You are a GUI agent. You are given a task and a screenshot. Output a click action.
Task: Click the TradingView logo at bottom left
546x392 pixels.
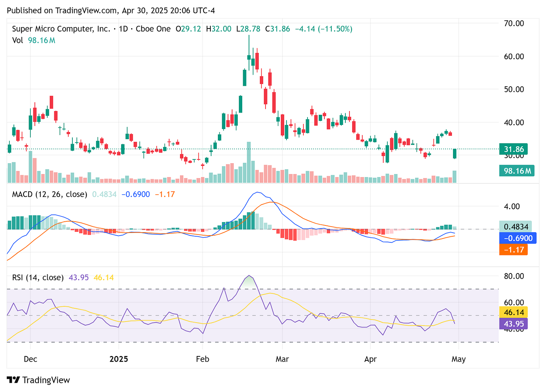(37, 380)
